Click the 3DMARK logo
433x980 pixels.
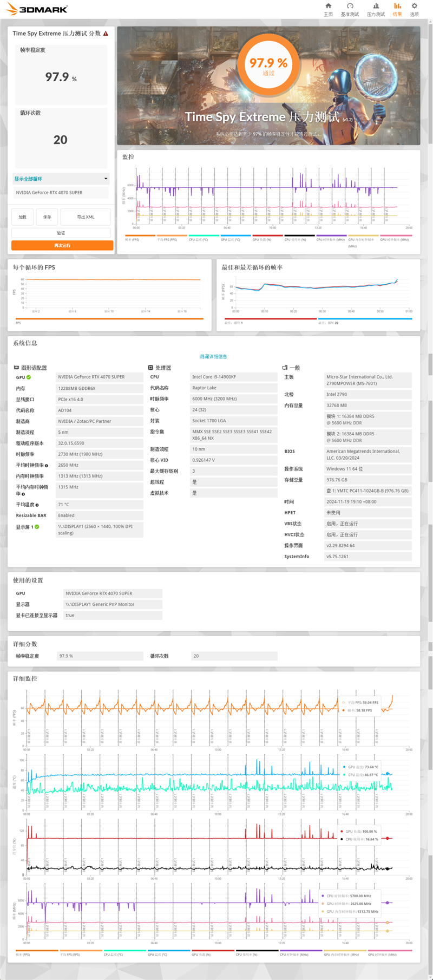[37, 9]
